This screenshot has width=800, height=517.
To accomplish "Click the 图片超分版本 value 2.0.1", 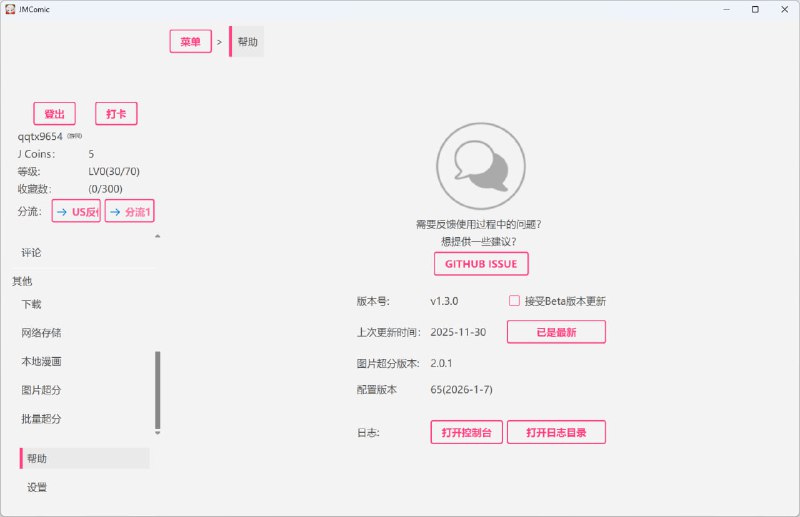I will pyautogui.click(x=441, y=363).
